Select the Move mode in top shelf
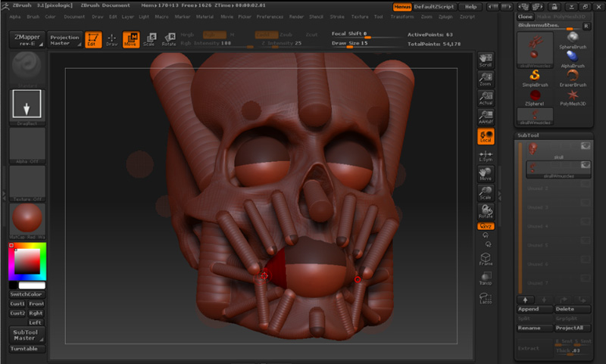606x364 pixels. (x=131, y=39)
